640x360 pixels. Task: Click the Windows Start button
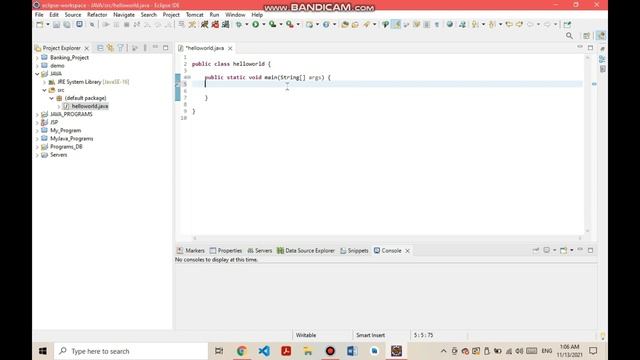click(x=42, y=351)
